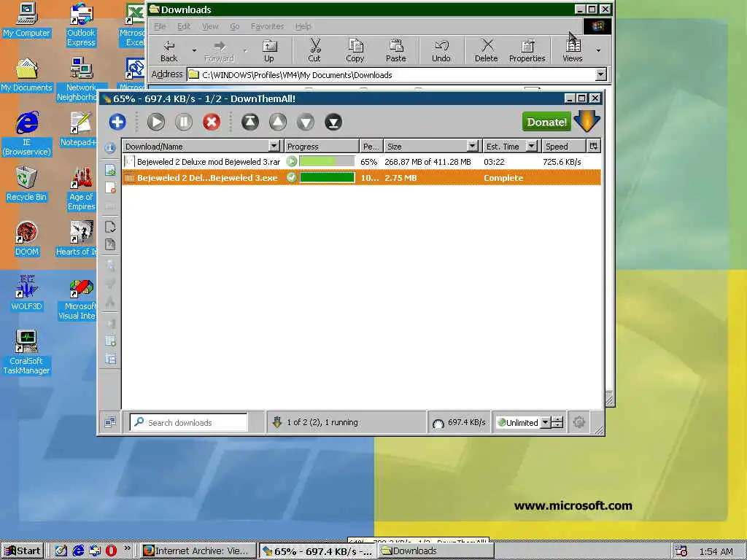Go Up one folder in Downloads window
The image size is (747, 560).
(x=269, y=50)
